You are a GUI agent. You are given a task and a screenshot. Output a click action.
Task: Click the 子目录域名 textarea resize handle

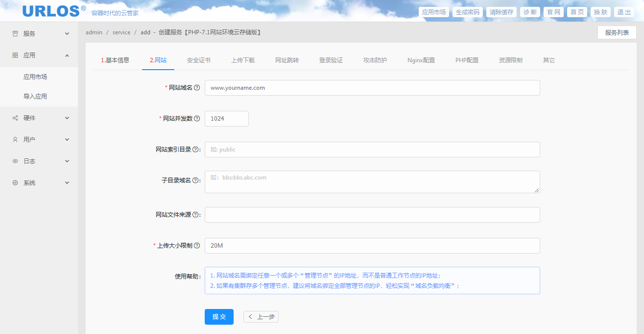[x=537, y=190]
